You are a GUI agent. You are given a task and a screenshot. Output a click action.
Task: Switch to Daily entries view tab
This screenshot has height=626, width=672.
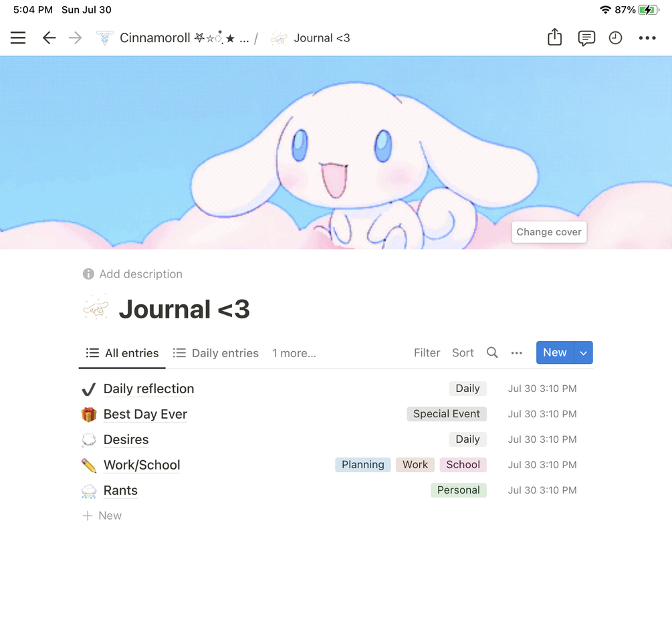tap(215, 353)
